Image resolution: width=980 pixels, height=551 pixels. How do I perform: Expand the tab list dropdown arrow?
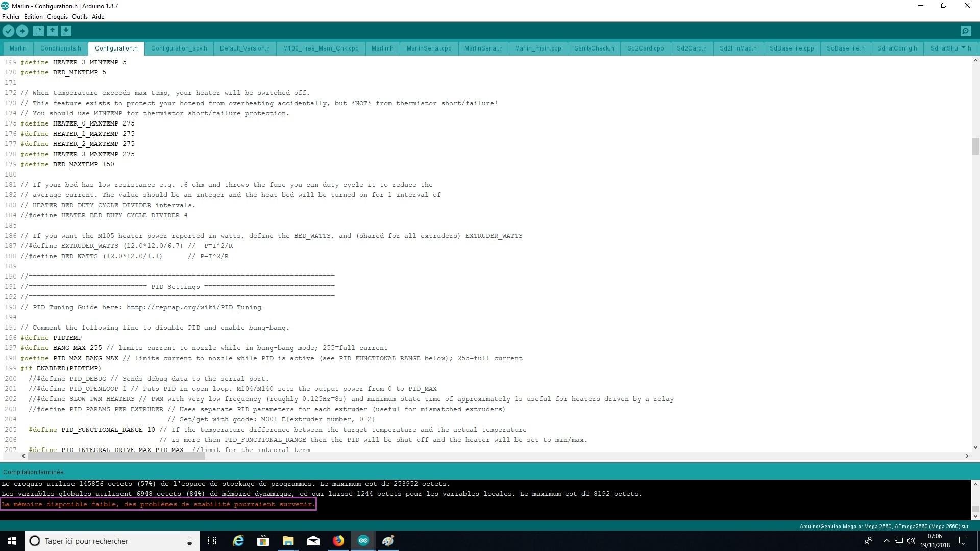coord(963,48)
